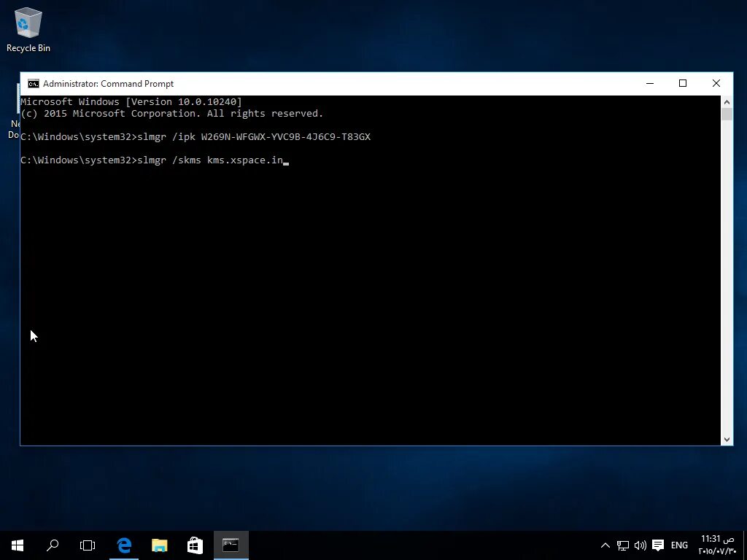
Task: Open the taskbar Search magnifier
Action: (x=53, y=545)
